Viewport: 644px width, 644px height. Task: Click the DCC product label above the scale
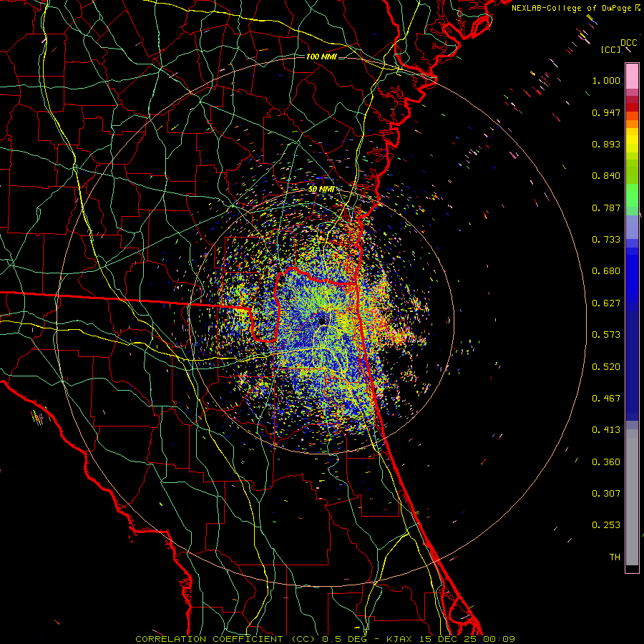[628, 43]
